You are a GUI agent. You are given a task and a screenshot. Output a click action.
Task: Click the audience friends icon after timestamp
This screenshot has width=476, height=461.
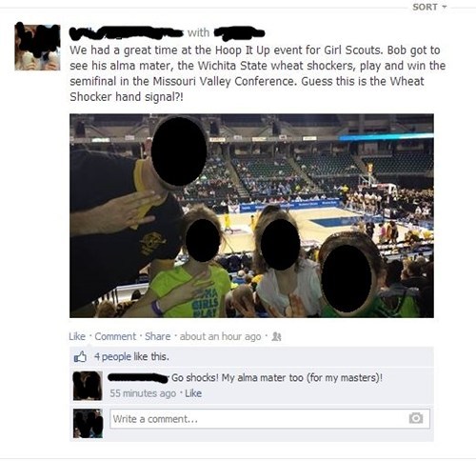[277, 336]
